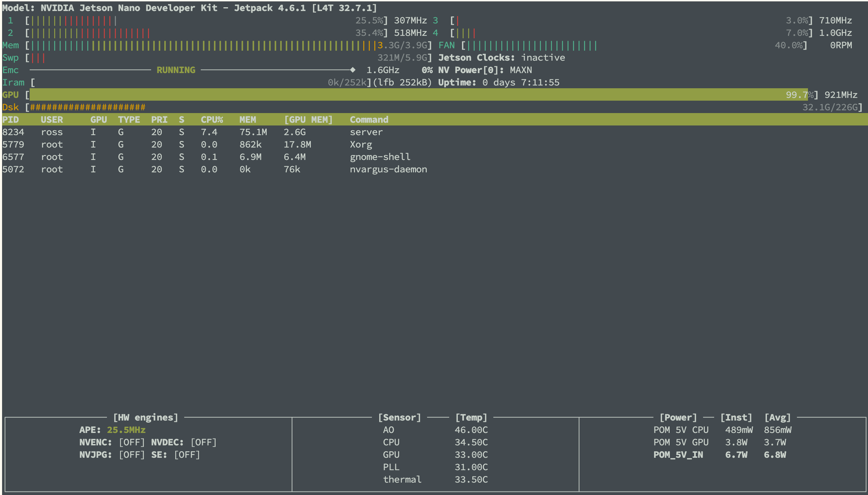Click the Uptime 0 days 7:11:55
This screenshot has width=868, height=495.
click(x=499, y=83)
